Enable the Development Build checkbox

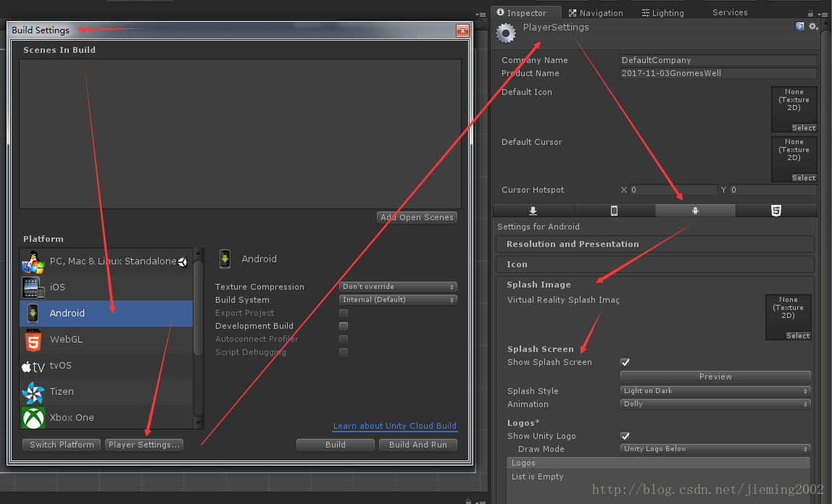pyautogui.click(x=344, y=327)
